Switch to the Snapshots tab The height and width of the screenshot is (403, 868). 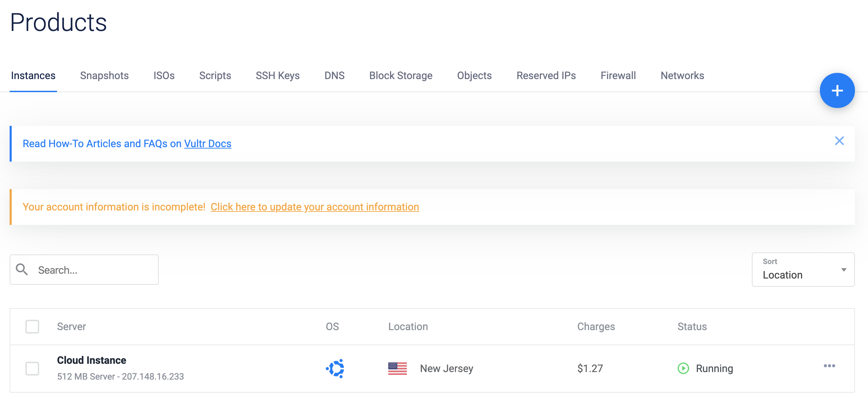click(104, 75)
